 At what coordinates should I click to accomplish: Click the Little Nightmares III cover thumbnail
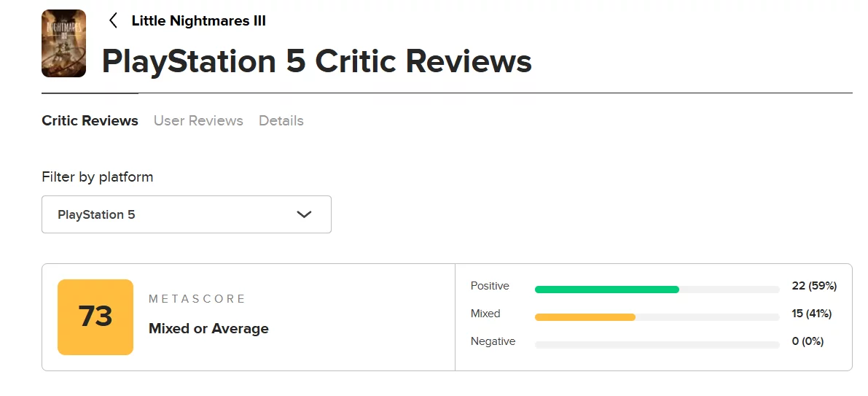(x=64, y=43)
